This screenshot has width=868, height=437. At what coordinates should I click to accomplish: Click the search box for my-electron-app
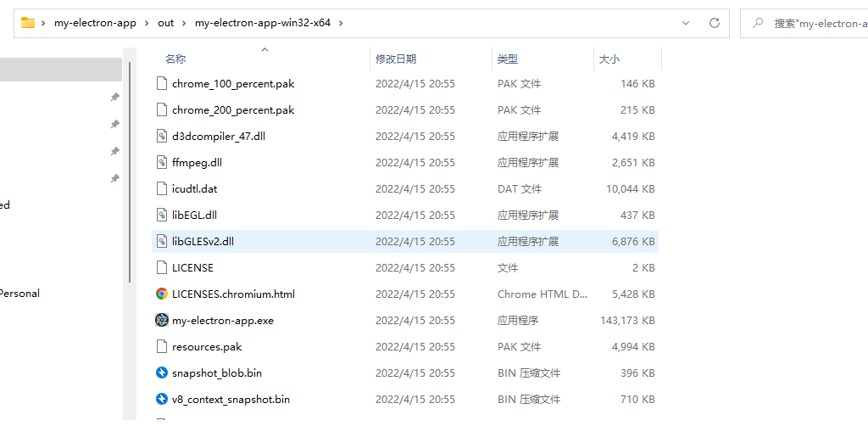804,23
